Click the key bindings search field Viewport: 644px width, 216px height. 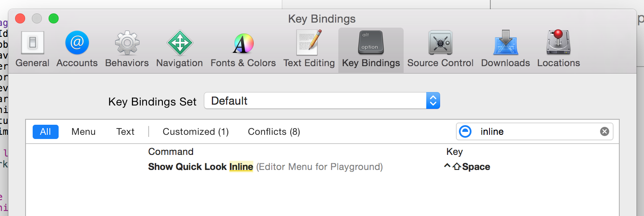[536, 131]
